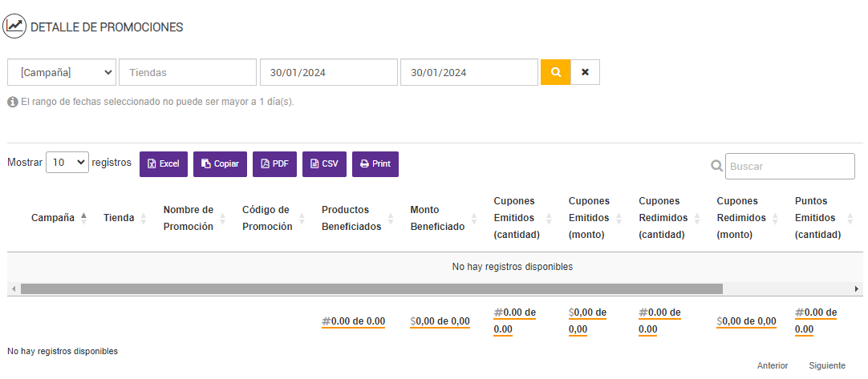
Task: Click the Copiar button
Action: [x=220, y=164]
